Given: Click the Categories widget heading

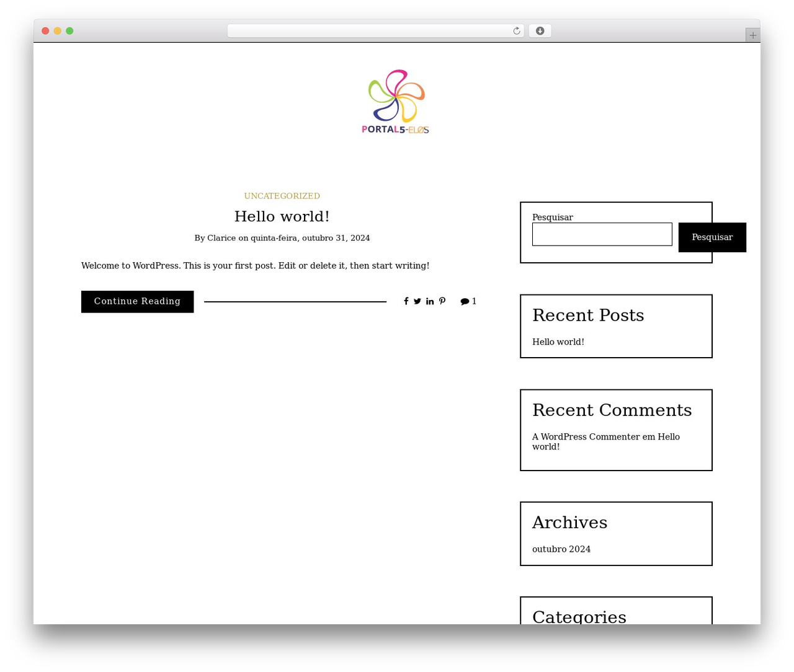Looking at the screenshot, I should pyautogui.click(x=579, y=616).
